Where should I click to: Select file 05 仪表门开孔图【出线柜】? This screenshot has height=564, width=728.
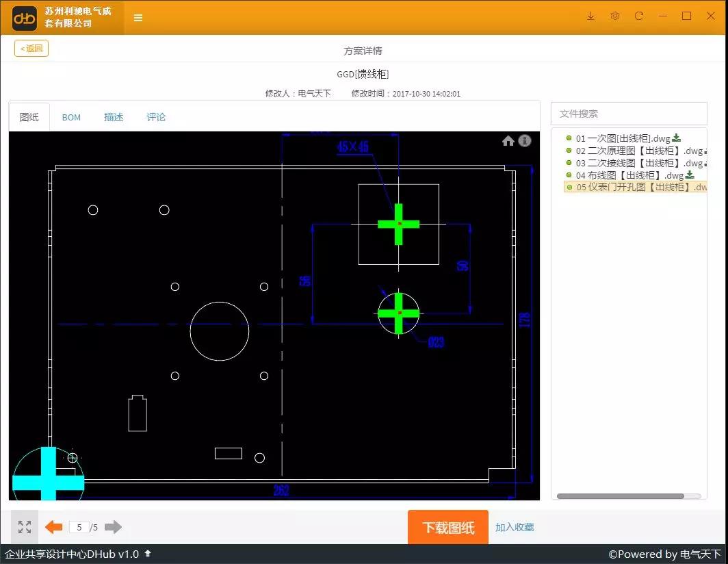(635, 187)
